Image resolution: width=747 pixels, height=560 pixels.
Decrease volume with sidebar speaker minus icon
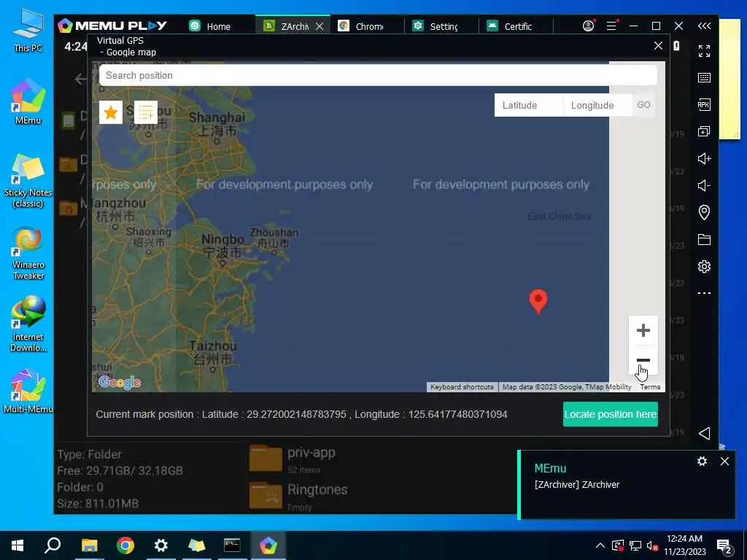pos(704,186)
